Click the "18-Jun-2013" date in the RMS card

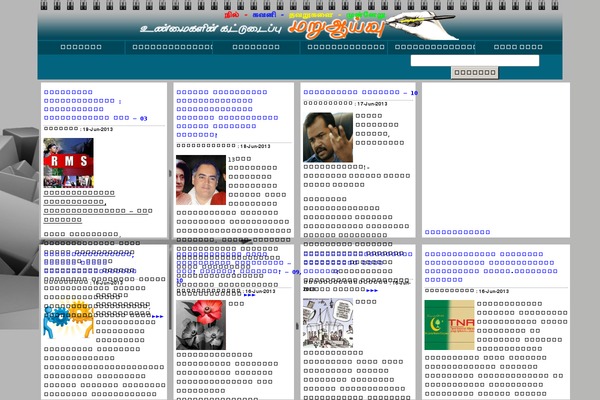pos(98,129)
